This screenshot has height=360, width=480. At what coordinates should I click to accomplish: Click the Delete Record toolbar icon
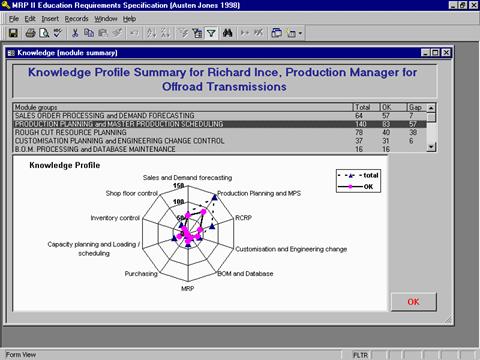tap(259, 33)
